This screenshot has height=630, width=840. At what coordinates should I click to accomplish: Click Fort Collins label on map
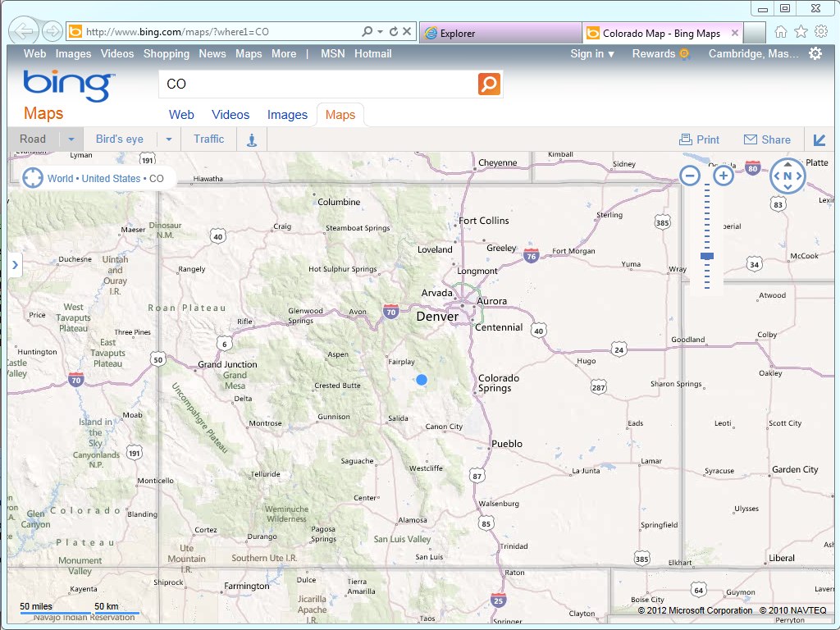(484, 221)
